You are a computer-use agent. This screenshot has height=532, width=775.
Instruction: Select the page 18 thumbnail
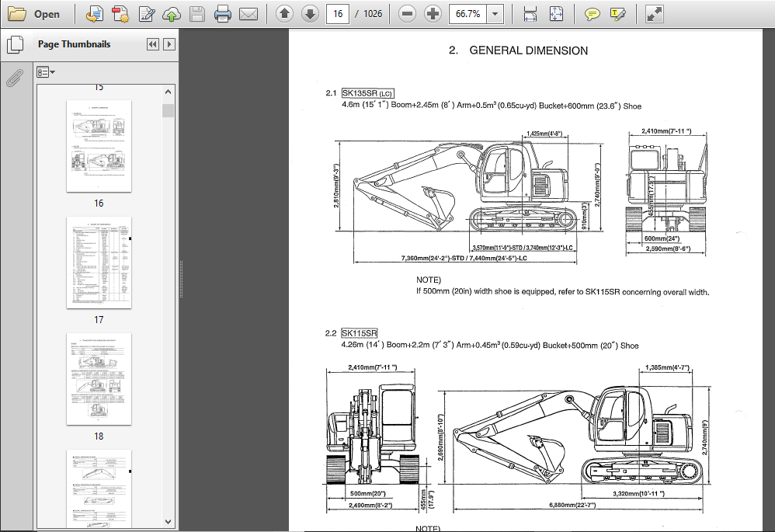99,379
